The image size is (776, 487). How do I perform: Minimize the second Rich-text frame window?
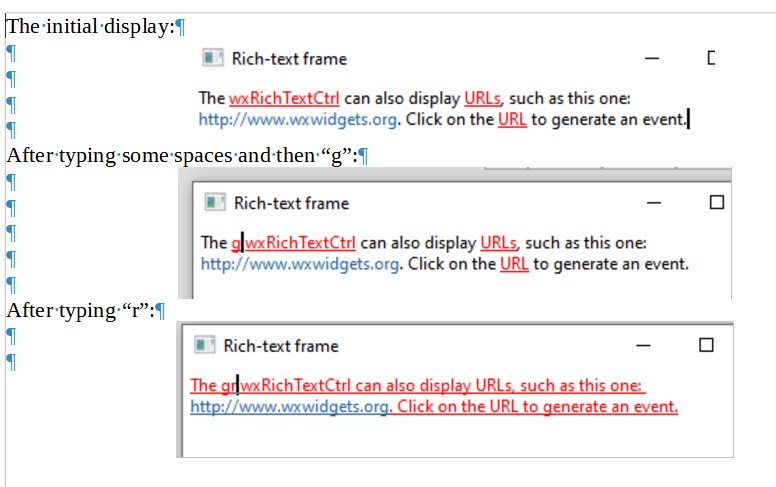pos(654,203)
